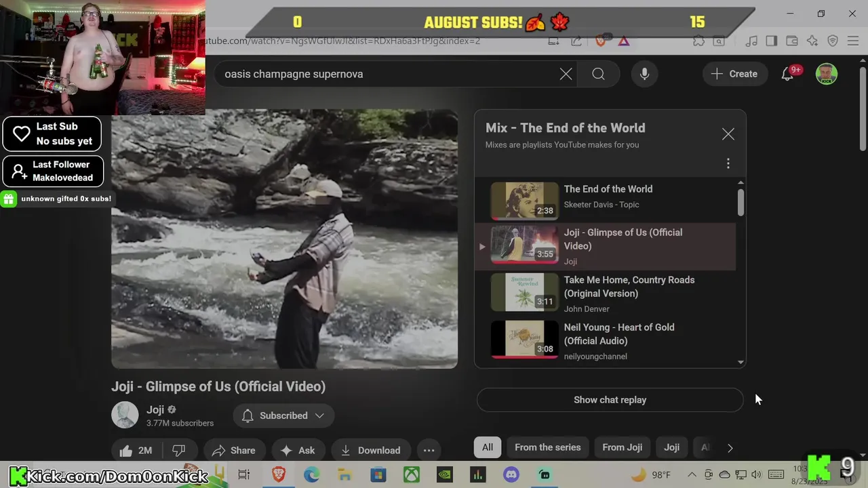
Task: Click the page vertical scrollbar thumb
Action: pos(863,108)
